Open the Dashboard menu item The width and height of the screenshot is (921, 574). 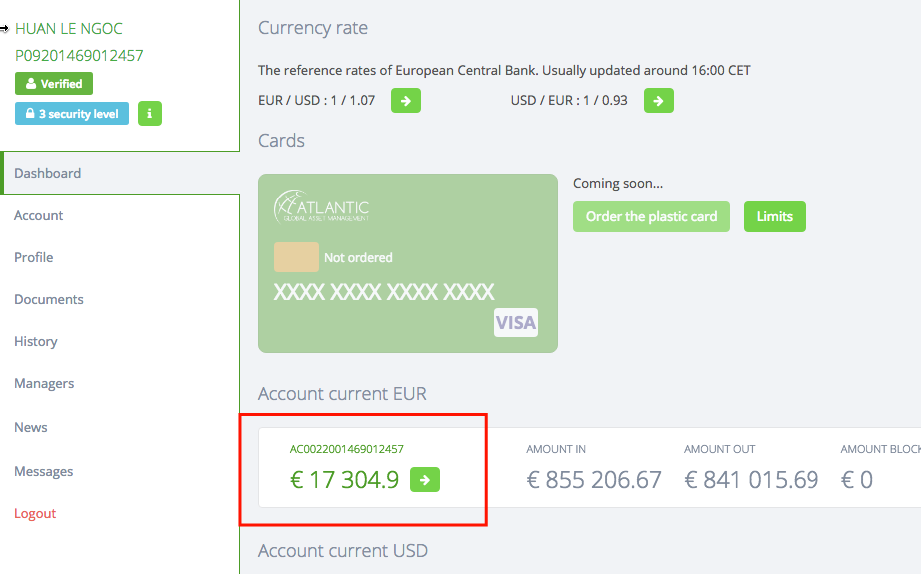click(48, 173)
